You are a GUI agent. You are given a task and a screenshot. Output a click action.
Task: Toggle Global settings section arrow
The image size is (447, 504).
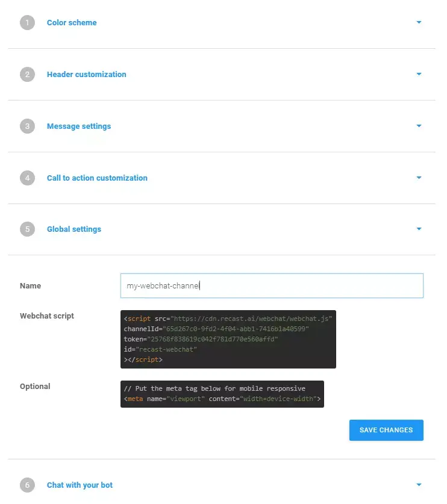pyautogui.click(x=419, y=229)
